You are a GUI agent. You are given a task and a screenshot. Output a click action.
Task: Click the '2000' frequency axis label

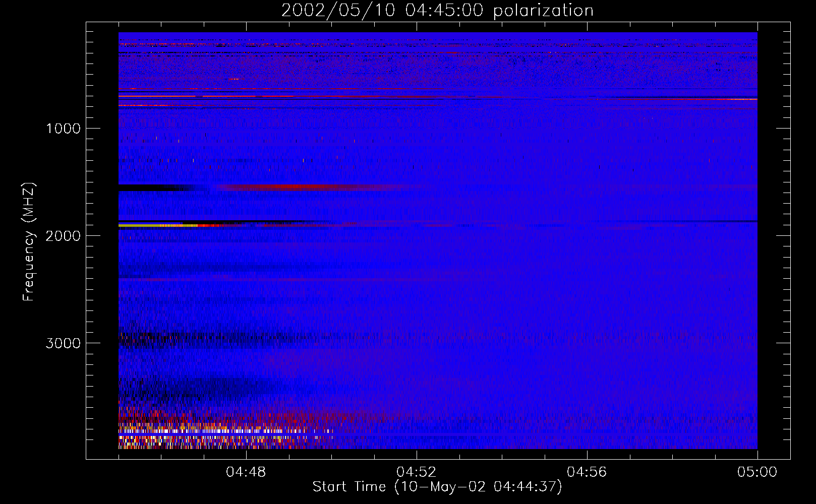(x=63, y=236)
